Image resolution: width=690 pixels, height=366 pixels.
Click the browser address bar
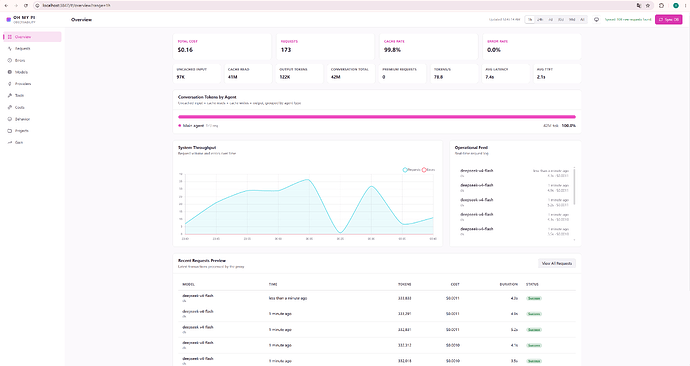334,5
